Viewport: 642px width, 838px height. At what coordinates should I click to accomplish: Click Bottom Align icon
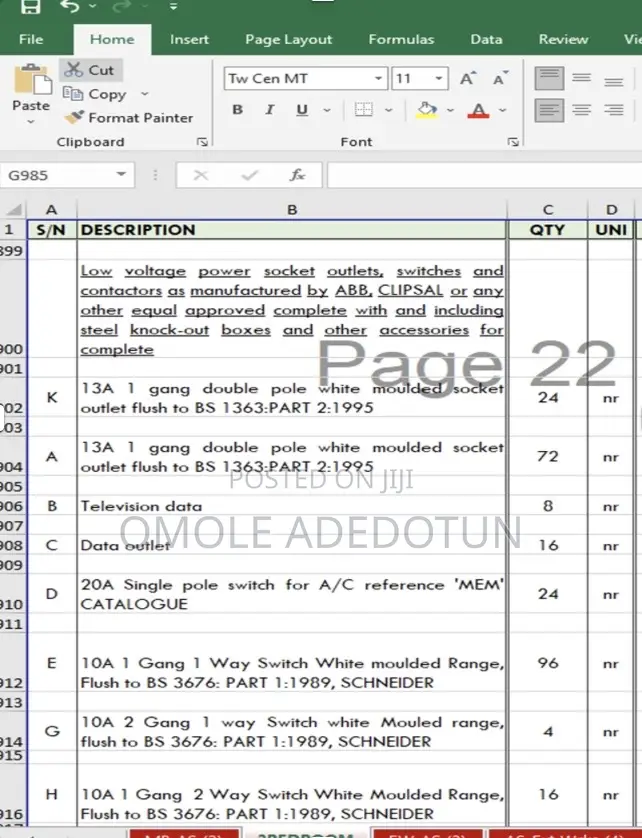click(x=613, y=80)
